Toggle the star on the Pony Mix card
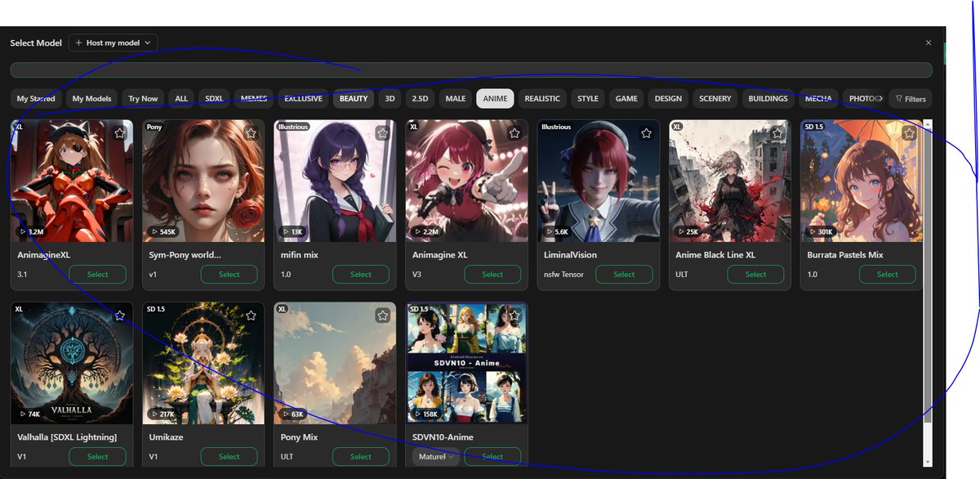The height and width of the screenshot is (479, 980). [382, 316]
